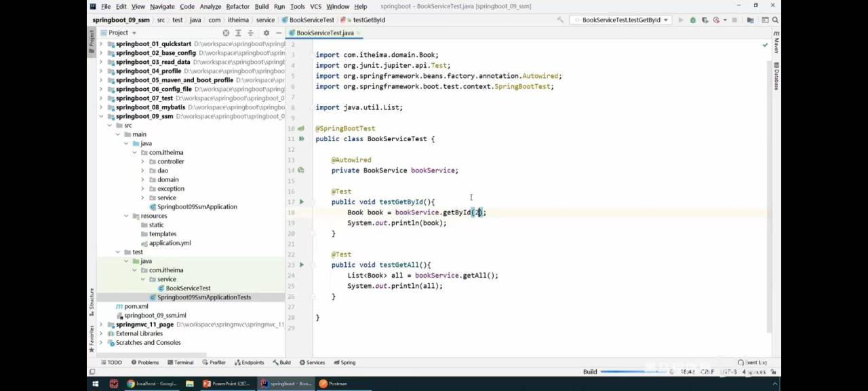Click Select Opened File locate icon
The height and width of the screenshot is (391, 868).
(x=226, y=33)
